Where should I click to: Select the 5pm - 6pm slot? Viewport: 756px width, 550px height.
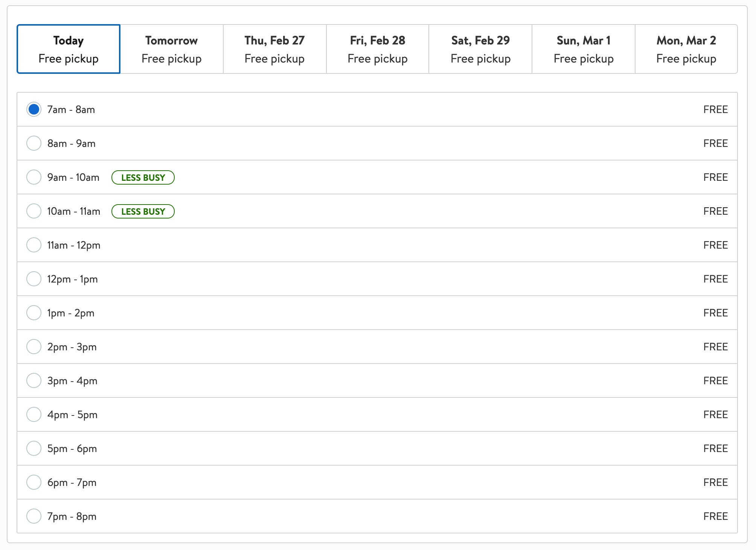(34, 449)
